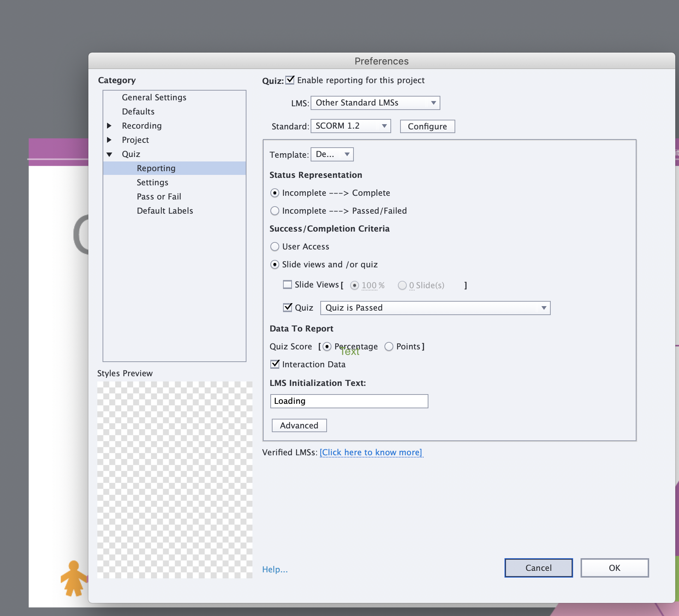The height and width of the screenshot is (616, 679).
Task: Open the Advanced settings button
Action: pyautogui.click(x=299, y=425)
